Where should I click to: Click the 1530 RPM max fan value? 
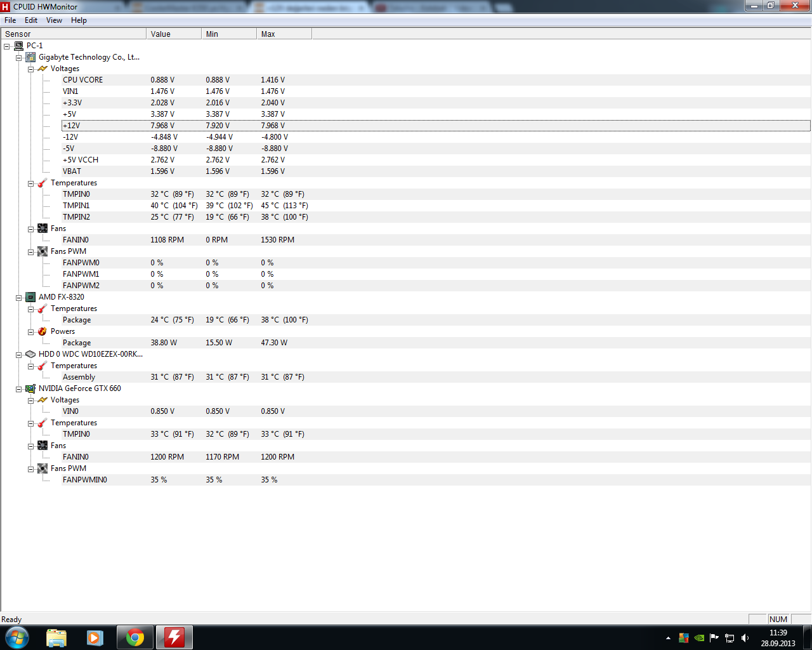pos(277,240)
